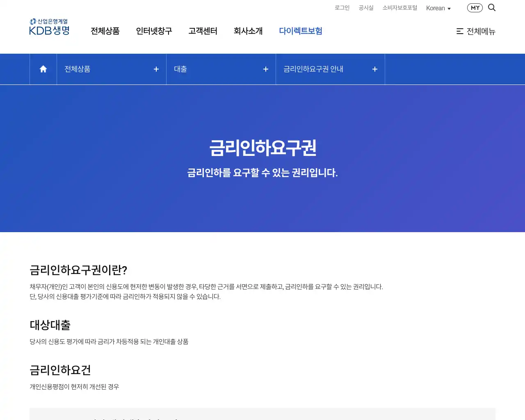Open the 고객센터 menu
The height and width of the screenshot is (420, 525).
[203, 31]
